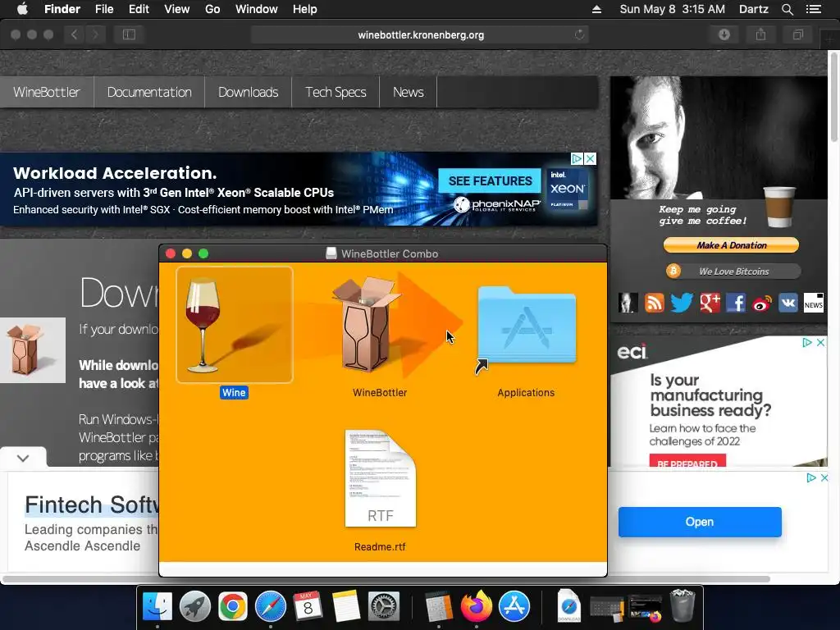Click the We Love Bitcoins button
This screenshot has width=840, height=630.
(733, 271)
